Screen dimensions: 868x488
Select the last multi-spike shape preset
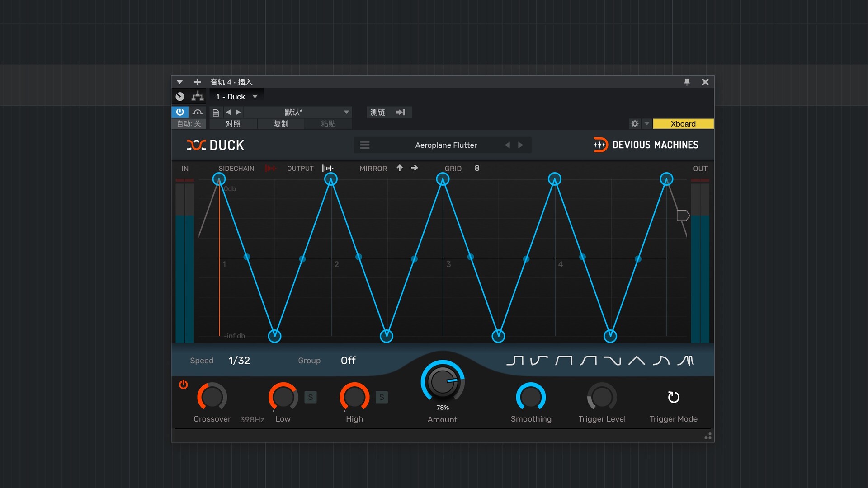tap(686, 361)
